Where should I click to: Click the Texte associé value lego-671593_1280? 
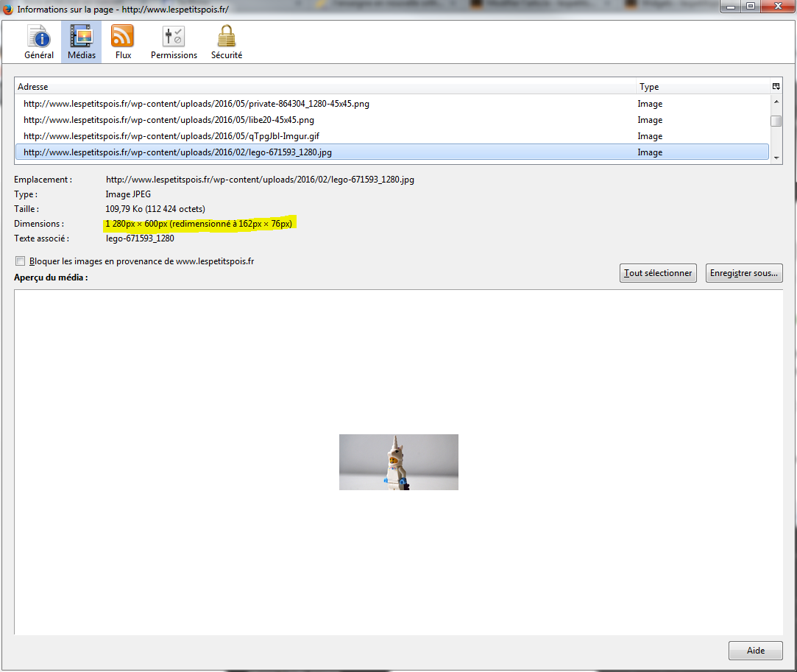tap(140, 238)
